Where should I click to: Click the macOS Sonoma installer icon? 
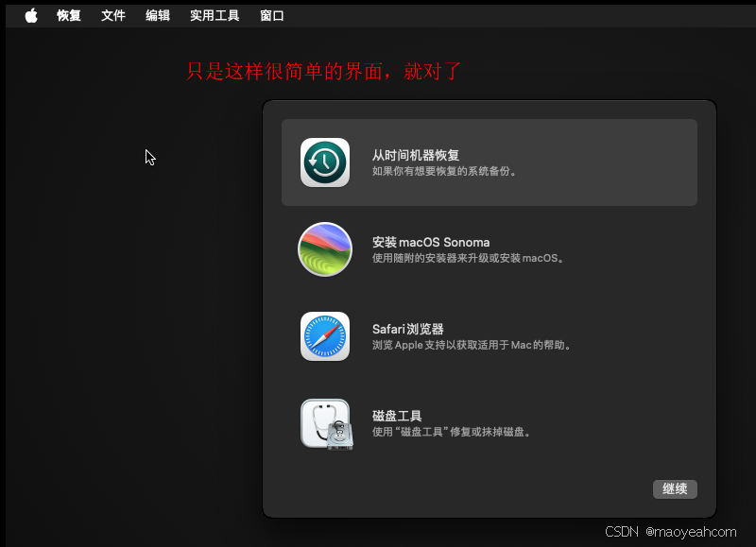pos(324,249)
